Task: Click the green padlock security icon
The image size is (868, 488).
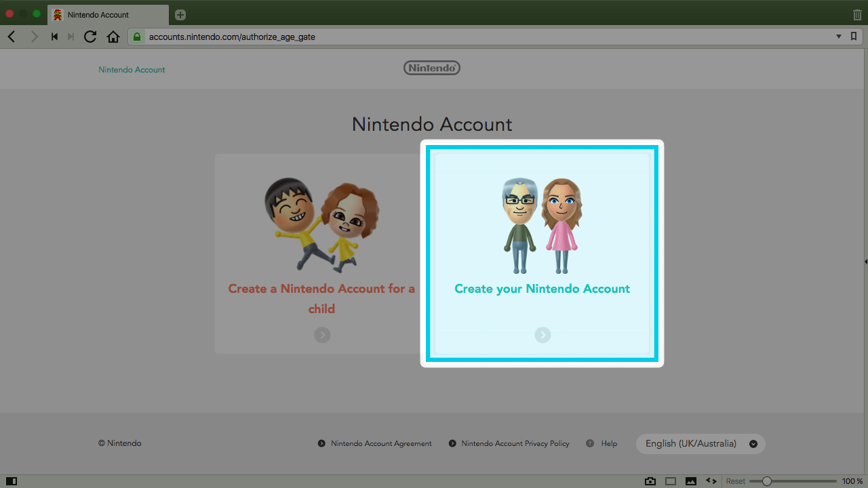Action: 138,37
